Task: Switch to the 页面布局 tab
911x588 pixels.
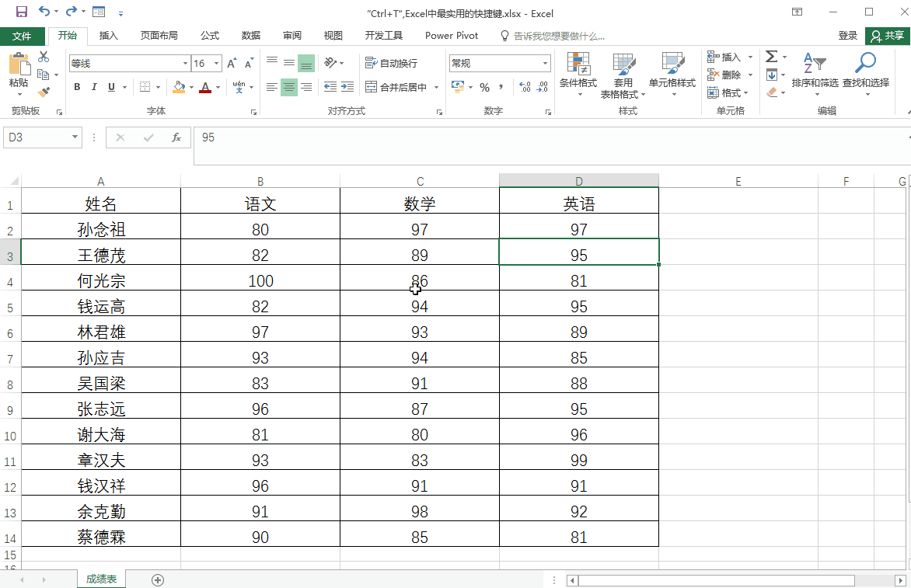Action: click(x=159, y=36)
